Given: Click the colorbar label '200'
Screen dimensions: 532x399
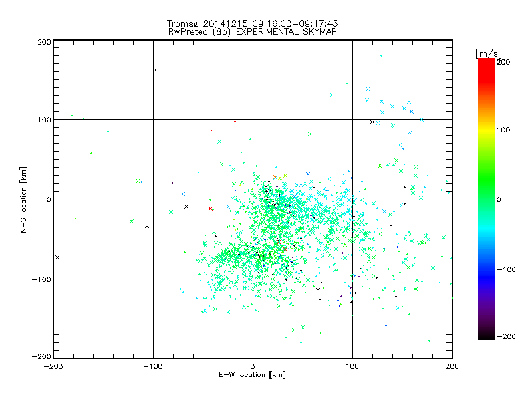Looking at the screenshot, I should (503, 62).
